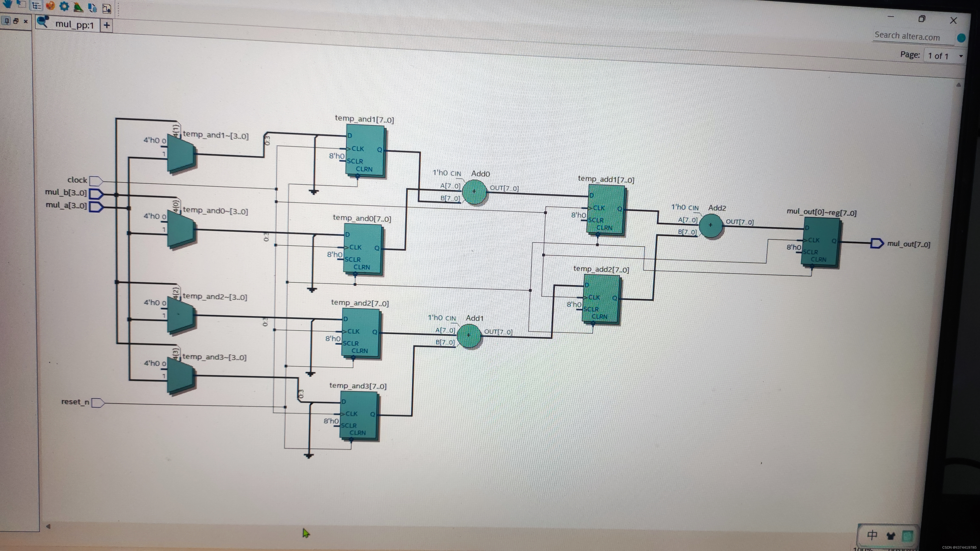Select the mul_b[3..0] input pin
980x551 pixels.
96,194
